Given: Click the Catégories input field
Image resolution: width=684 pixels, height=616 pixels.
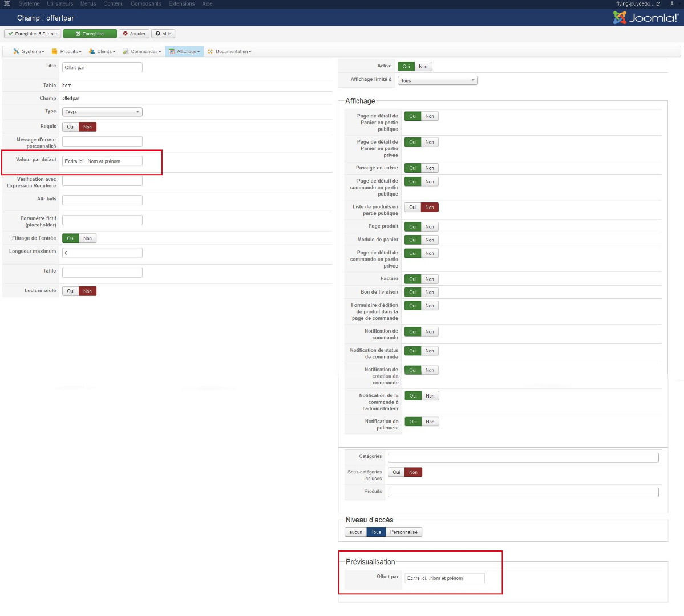Looking at the screenshot, I should tap(523, 457).
